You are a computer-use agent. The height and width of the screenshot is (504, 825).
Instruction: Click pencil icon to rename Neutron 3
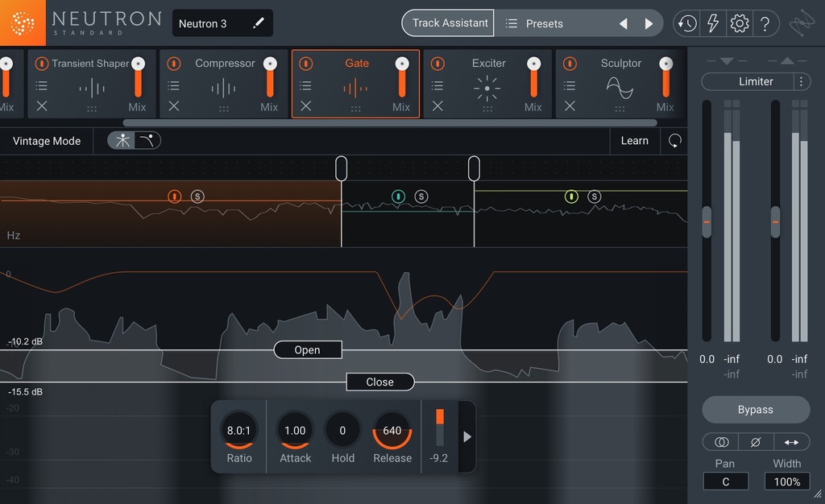pyautogui.click(x=258, y=23)
